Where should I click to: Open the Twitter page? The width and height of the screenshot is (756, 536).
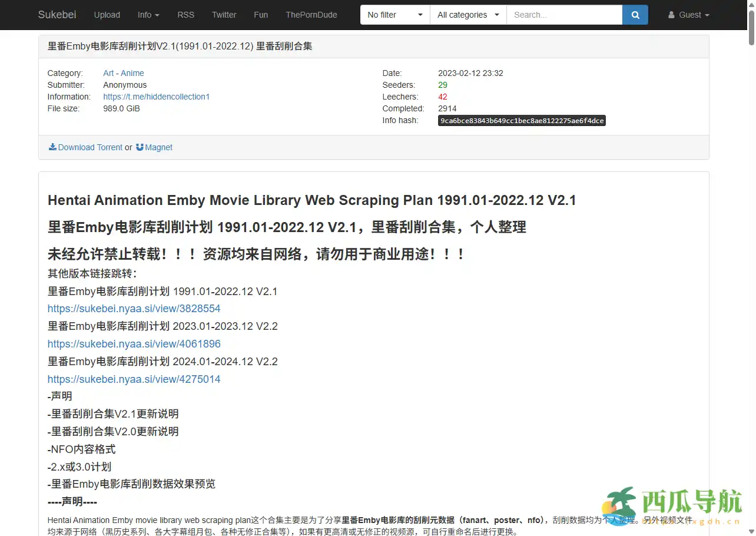click(224, 15)
